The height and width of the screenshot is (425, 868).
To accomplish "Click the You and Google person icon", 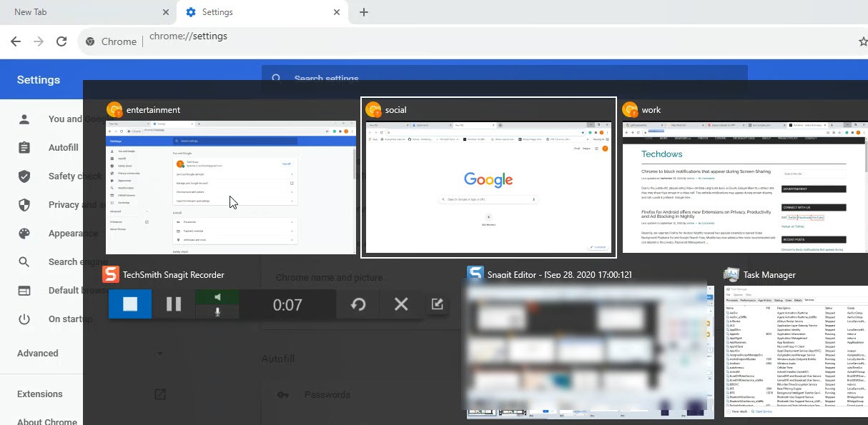I will 24,119.
